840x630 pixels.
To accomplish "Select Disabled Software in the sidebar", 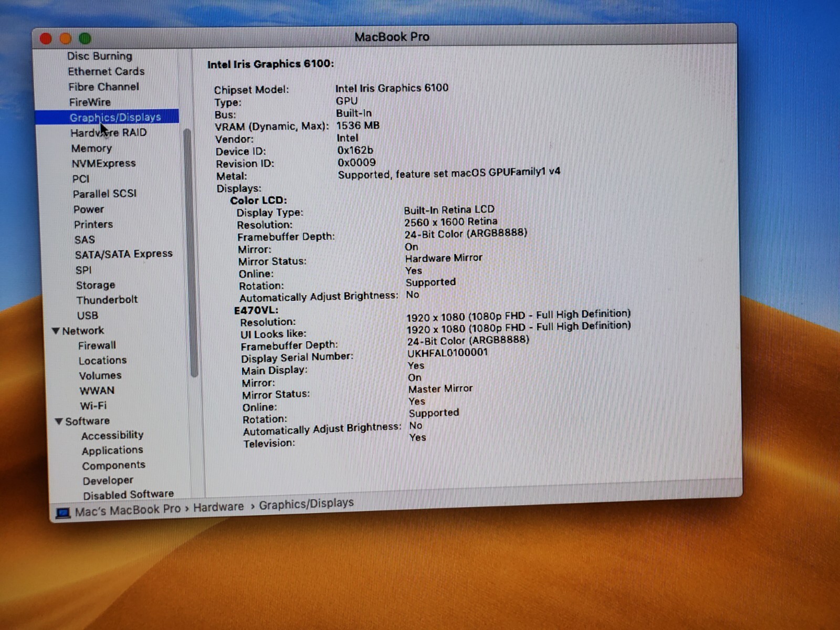I will [x=129, y=495].
